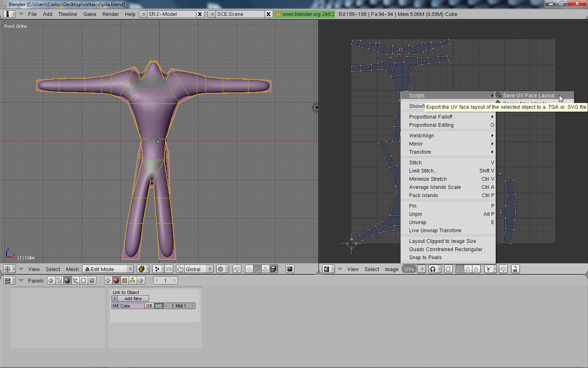Show Radiosity buttons sub-context
Image resolution: width=588 pixels, height=368 pixels.
[133, 280]
